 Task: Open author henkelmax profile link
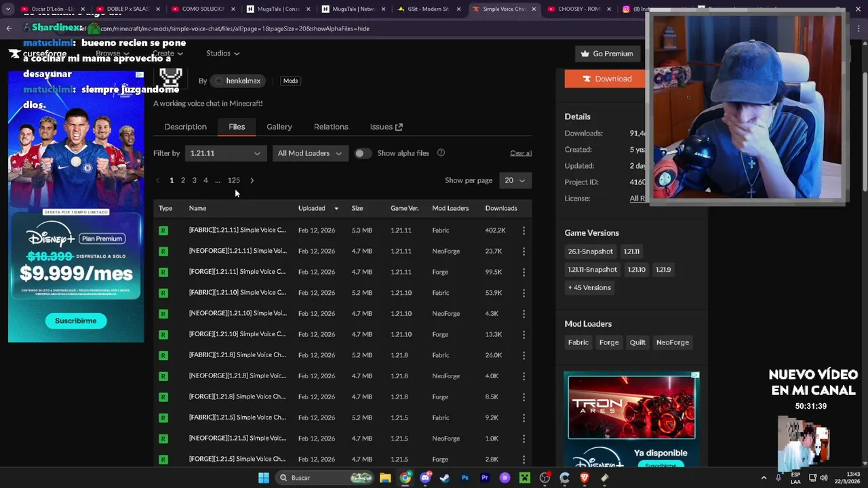tap(237, 81)
